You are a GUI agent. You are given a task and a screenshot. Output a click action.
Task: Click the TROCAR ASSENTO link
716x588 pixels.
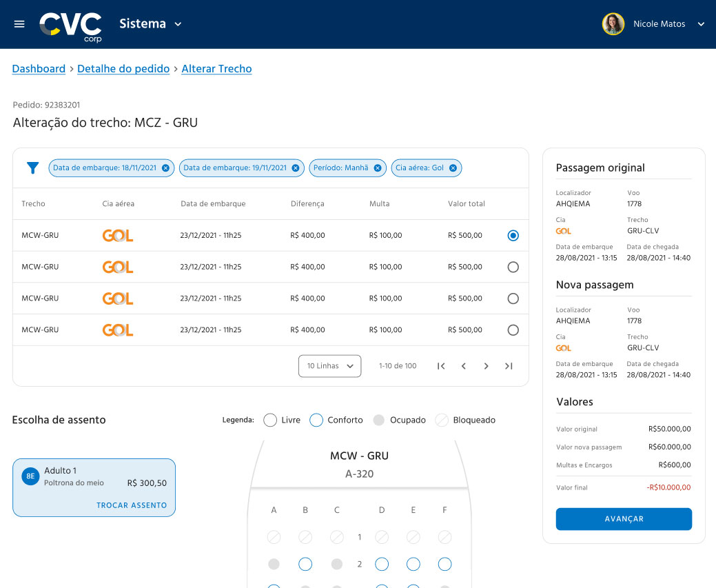click(131, 505)
